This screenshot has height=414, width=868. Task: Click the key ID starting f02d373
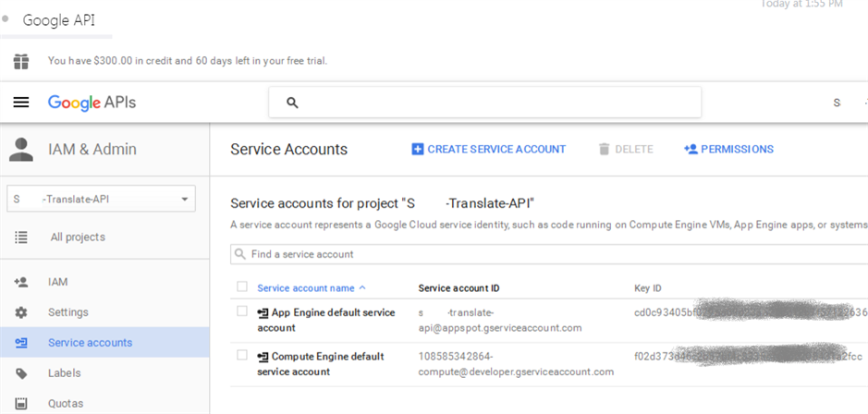(749, 357)
